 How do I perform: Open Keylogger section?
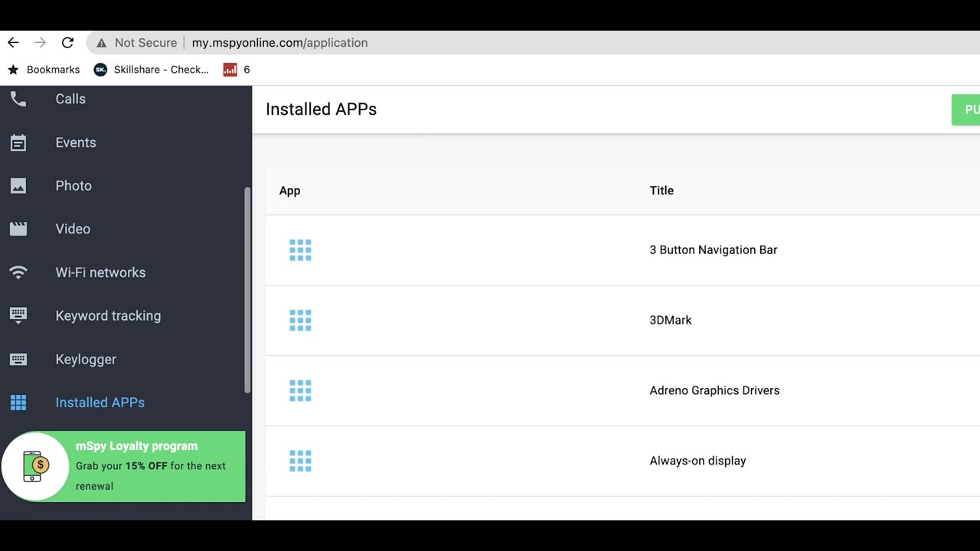pos(86,360)
